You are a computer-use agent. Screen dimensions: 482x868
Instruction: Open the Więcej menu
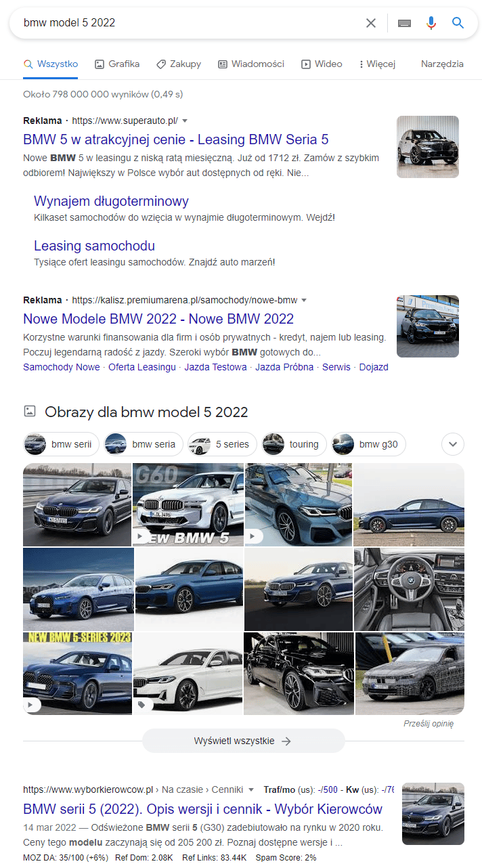[377, 64]
